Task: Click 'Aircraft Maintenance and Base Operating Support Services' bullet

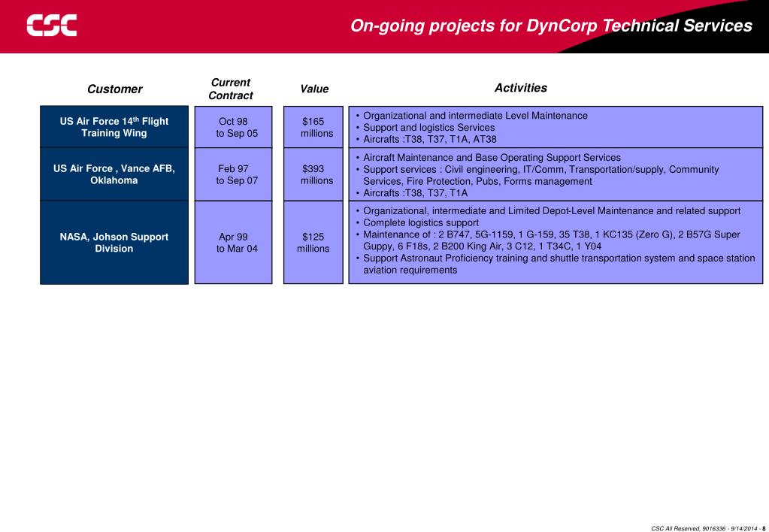Action: tap(489, 157)
